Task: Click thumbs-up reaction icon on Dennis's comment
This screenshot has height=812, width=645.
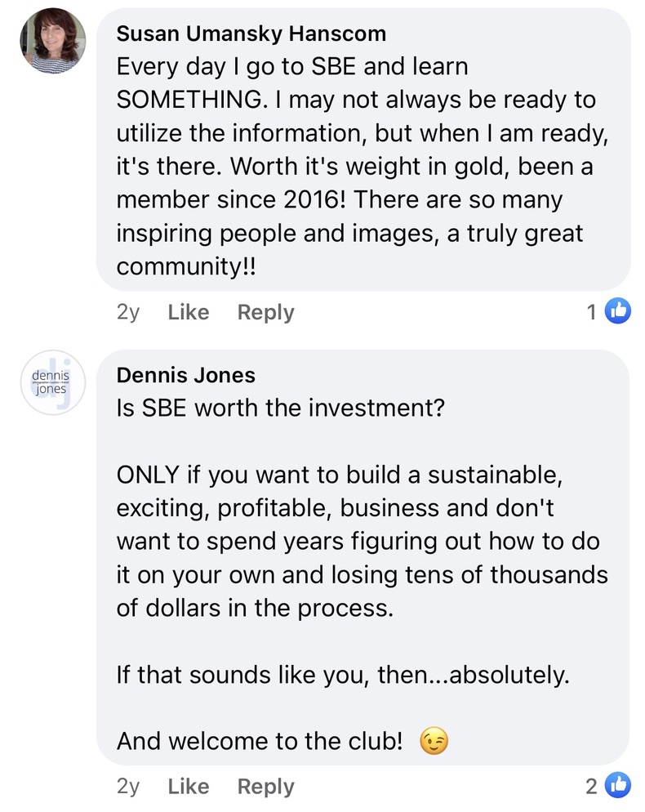Action: pyautogui.click(x=618, y=786)
